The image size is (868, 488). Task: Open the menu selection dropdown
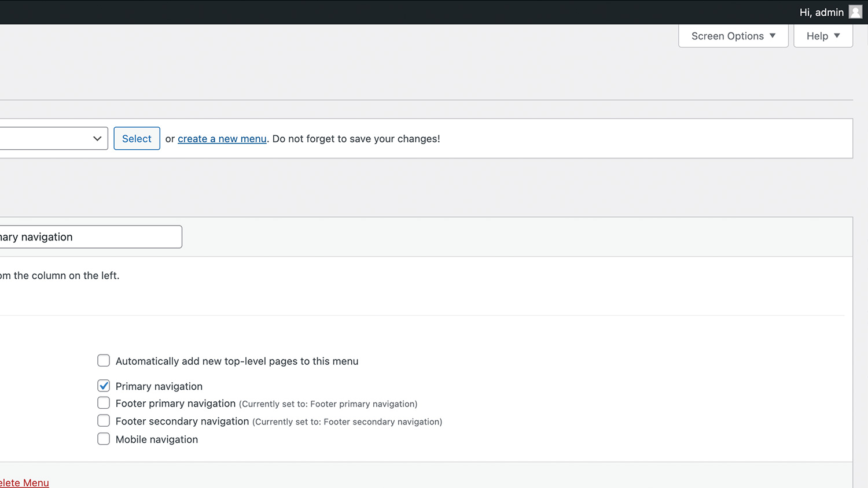point(53,139)
